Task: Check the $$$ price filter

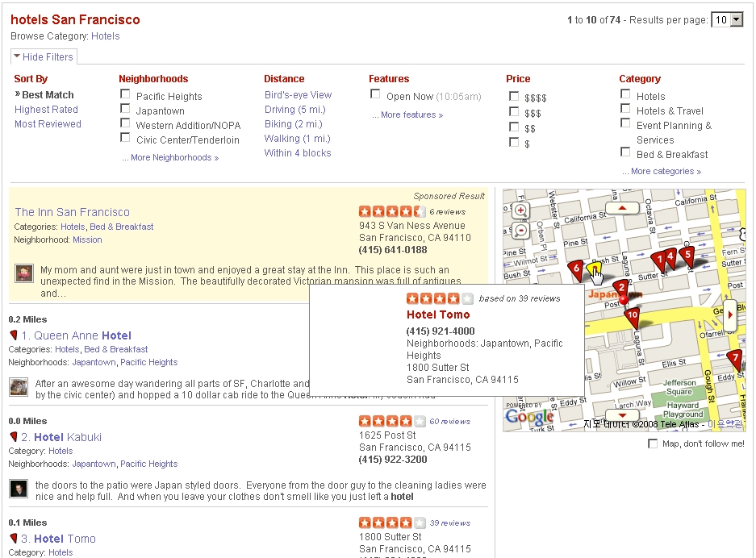Action: coord(514,112)
